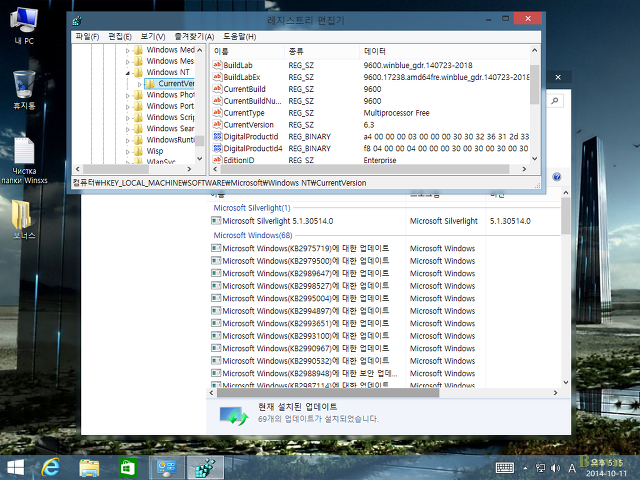Expand the Windows Med tree node
Viewport: 640px width, 480px height.
[127, 51]
